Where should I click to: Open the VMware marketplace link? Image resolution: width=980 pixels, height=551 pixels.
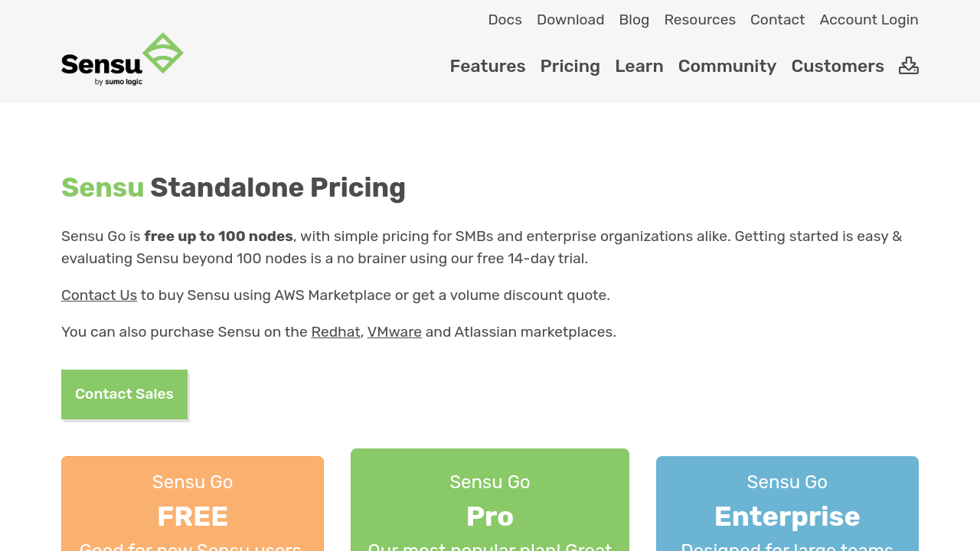click(x=394, y=332)
